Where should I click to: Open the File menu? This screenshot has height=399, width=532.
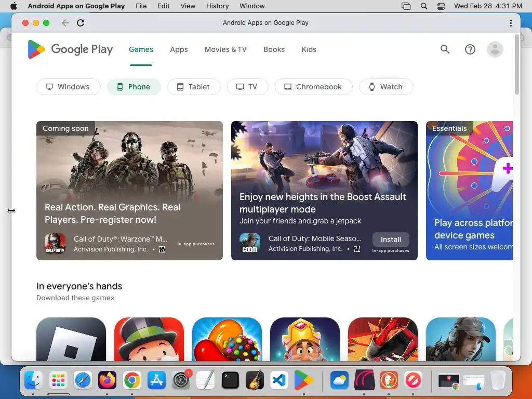tap(141, 6)
